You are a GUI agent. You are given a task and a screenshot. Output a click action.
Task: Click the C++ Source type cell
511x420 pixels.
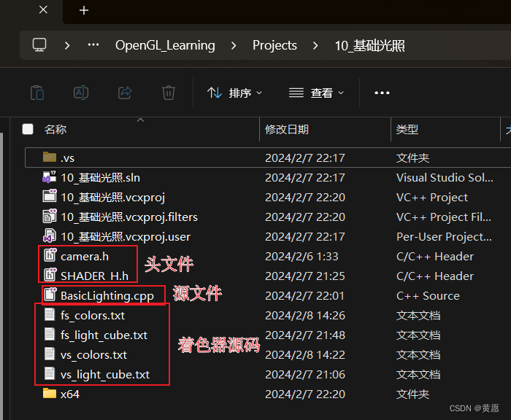click(x=428, y=296)
